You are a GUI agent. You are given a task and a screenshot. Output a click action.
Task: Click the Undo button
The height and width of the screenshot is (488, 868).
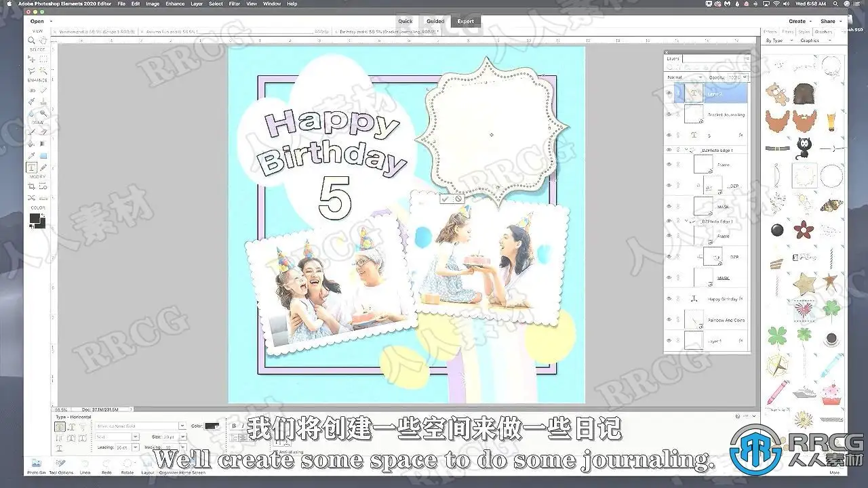coord(85,466)
